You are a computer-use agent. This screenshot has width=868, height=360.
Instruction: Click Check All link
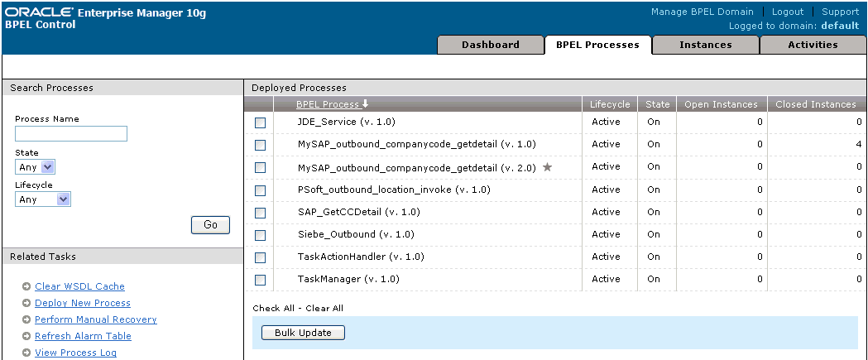(273, 309)
